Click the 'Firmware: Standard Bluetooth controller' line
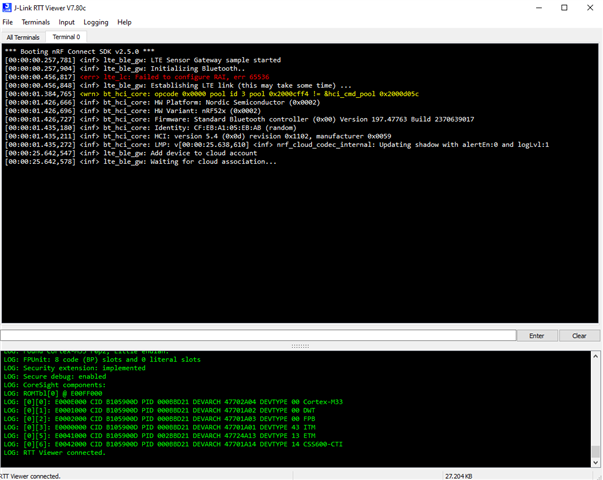 click(x=239, y=119)
